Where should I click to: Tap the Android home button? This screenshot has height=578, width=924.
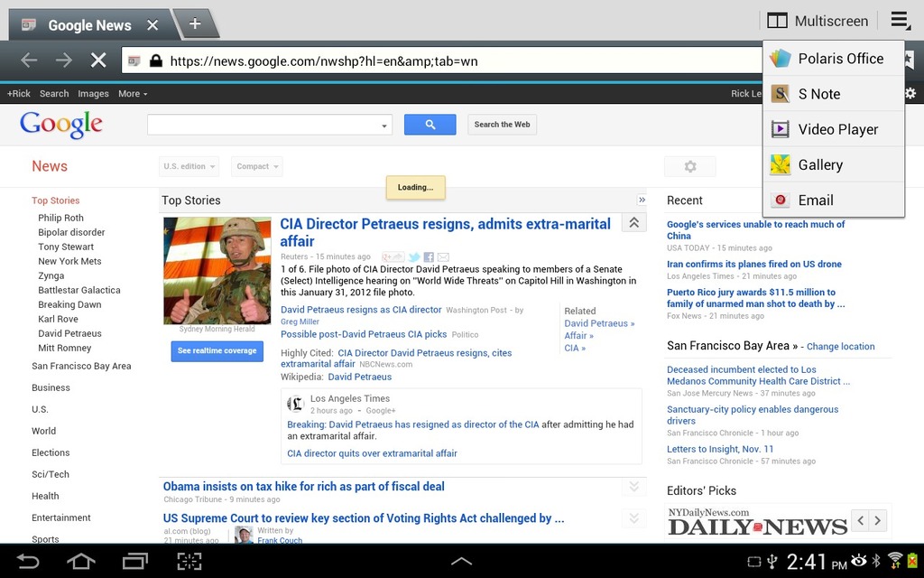click(x=80, y=561)
